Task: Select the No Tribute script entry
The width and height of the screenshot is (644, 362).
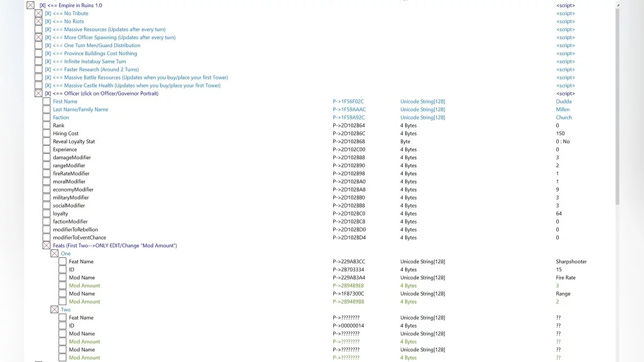Action: 67,13
